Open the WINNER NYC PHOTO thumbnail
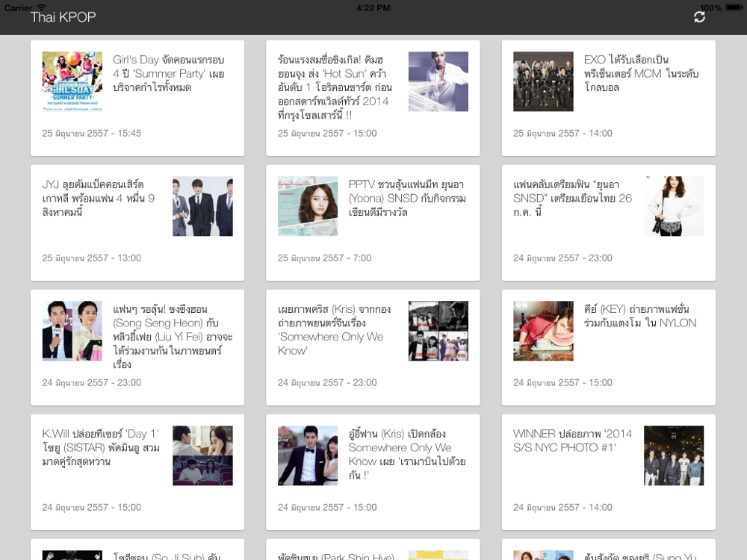Screen dimensions: 747x560 click(x=674, y=455)
